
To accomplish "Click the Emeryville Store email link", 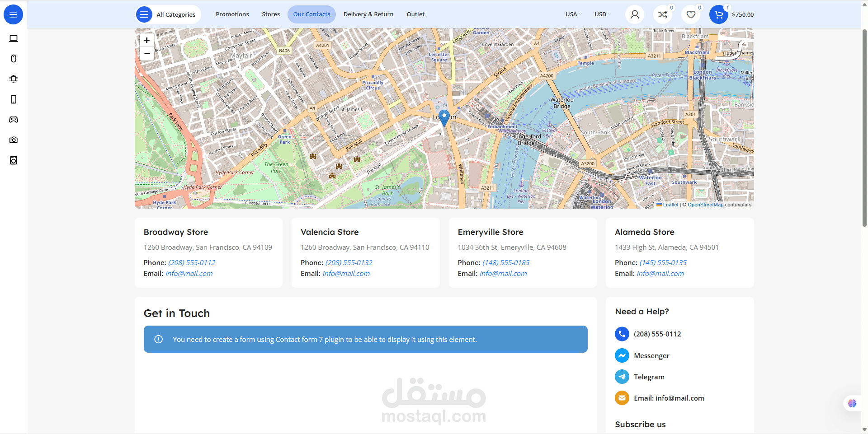I will click(503, 274).
